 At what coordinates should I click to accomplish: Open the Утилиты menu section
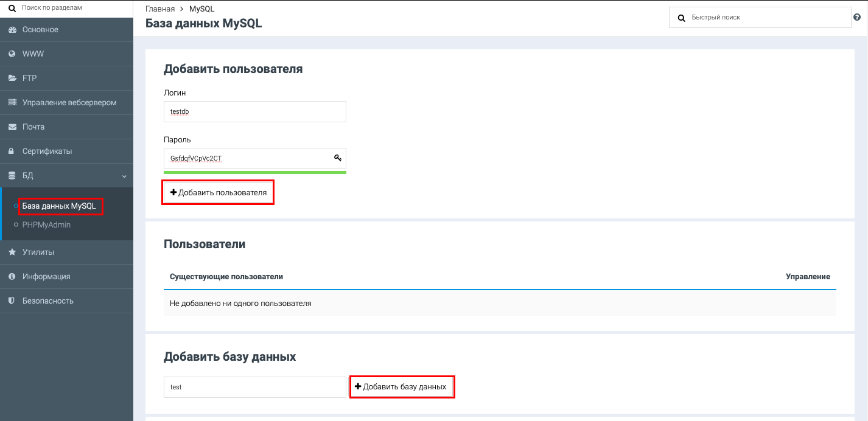pyautogui.click(x=66, y=252)
